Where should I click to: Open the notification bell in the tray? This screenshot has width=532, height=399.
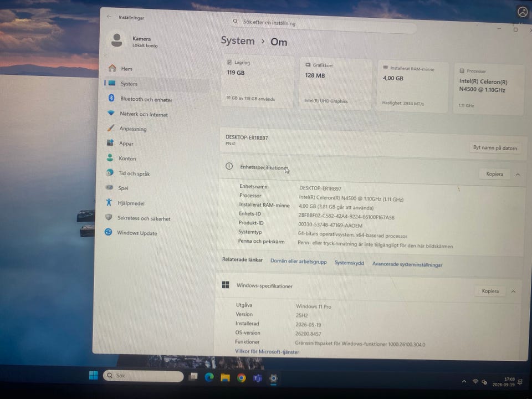click(x=520, y=382)
